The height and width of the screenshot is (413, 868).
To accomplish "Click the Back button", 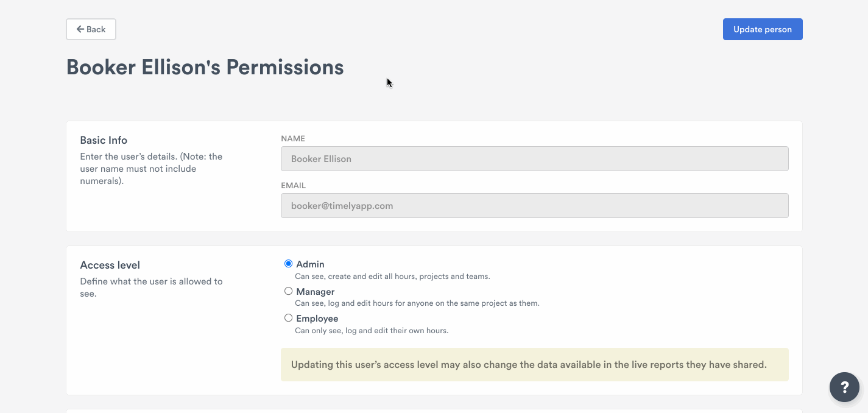I will click(91, 29).
